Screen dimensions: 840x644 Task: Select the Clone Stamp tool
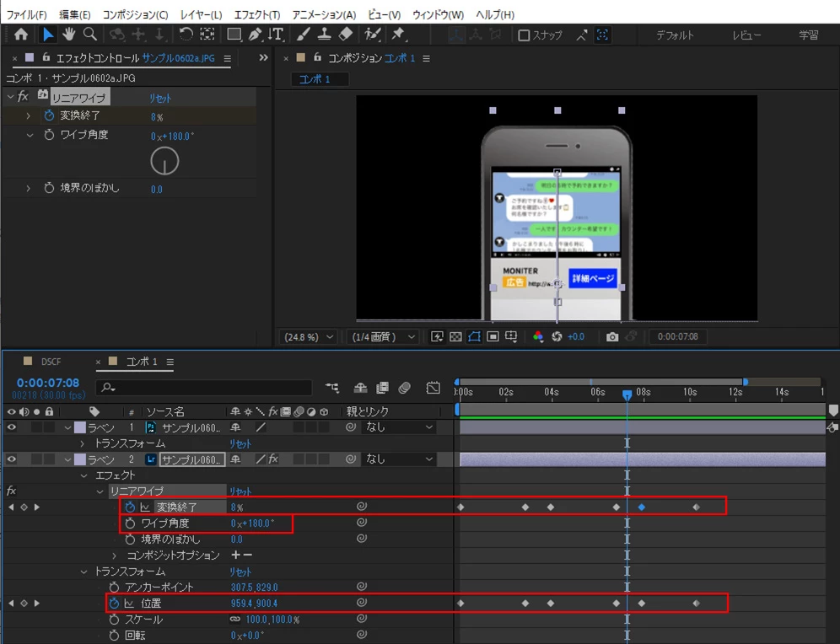[x=324, y=35]
